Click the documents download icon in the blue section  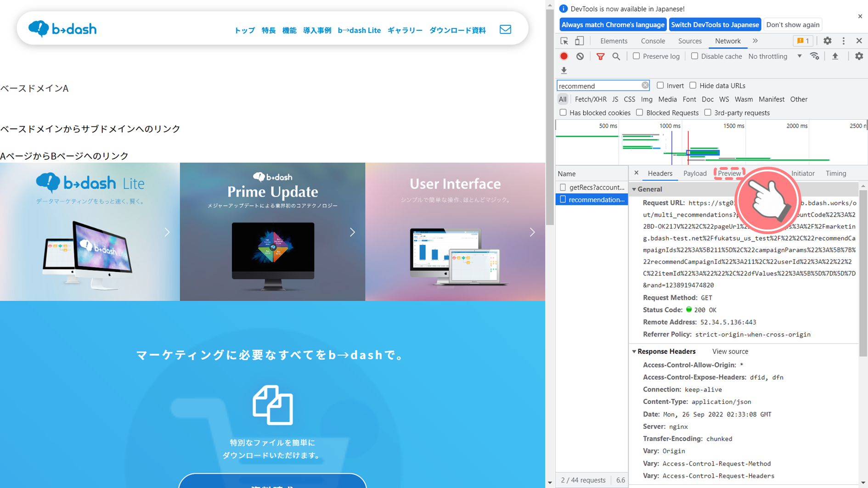click(272, 405)
